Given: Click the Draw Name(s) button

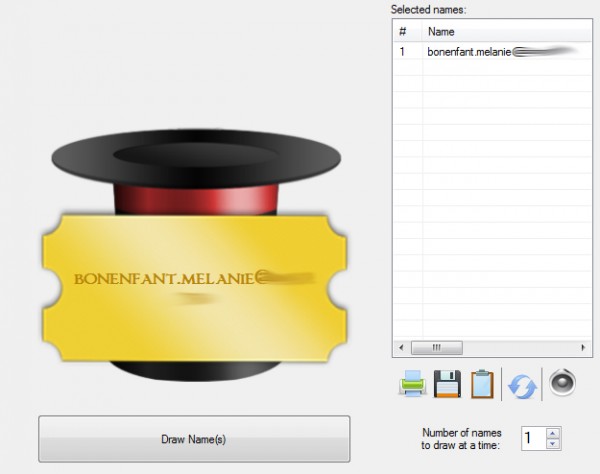Looking at the screenshot, I should (194, 439).
